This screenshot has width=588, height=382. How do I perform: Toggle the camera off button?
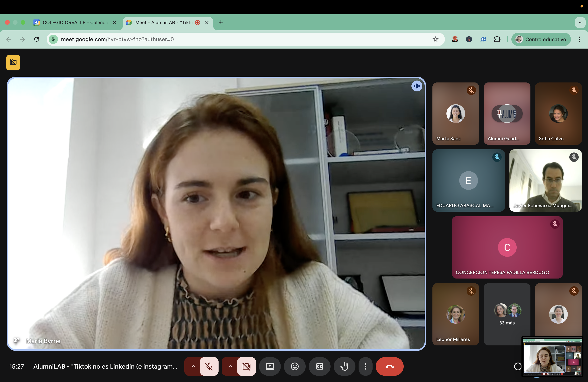[x=246, y=366]
